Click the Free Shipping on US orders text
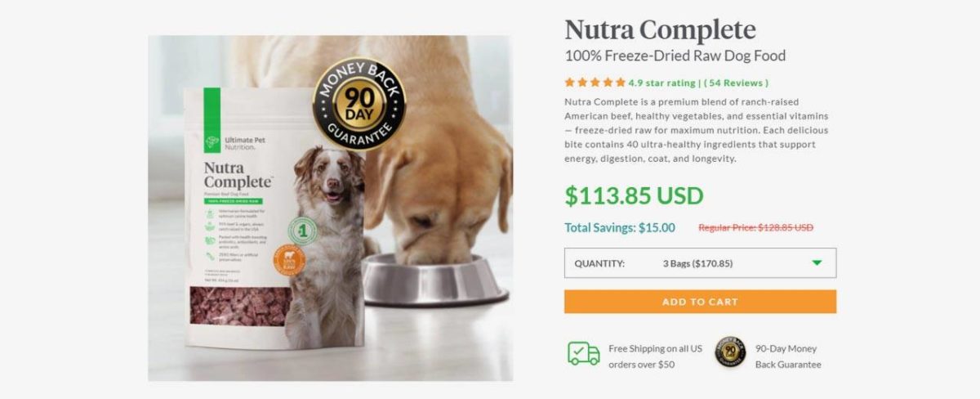 coord(655,356)
